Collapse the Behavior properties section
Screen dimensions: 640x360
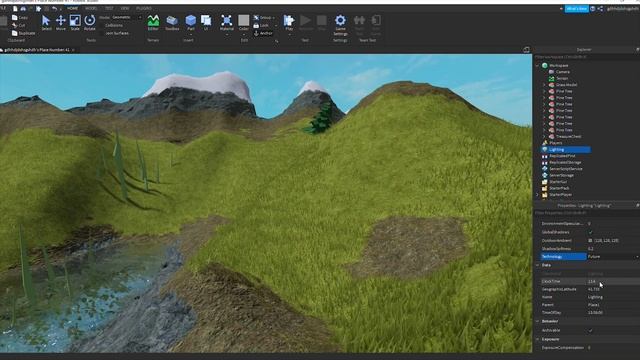[x=538, y=322]
